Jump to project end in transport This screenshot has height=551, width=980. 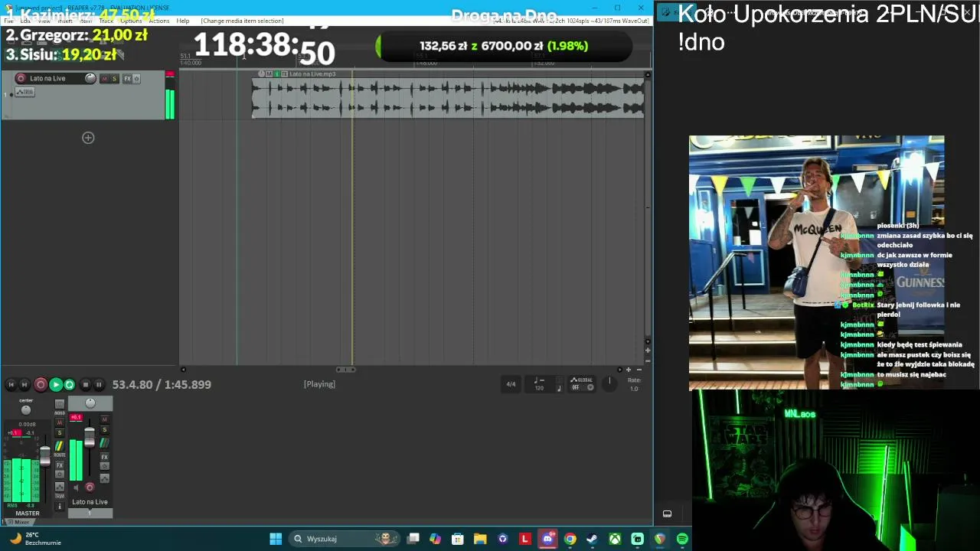pyautogui.click(x=24, y=385)
